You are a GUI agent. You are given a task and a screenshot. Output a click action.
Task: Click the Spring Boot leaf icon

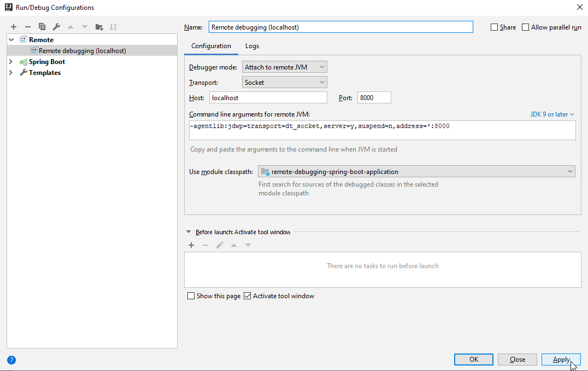[x=23, y=62]
